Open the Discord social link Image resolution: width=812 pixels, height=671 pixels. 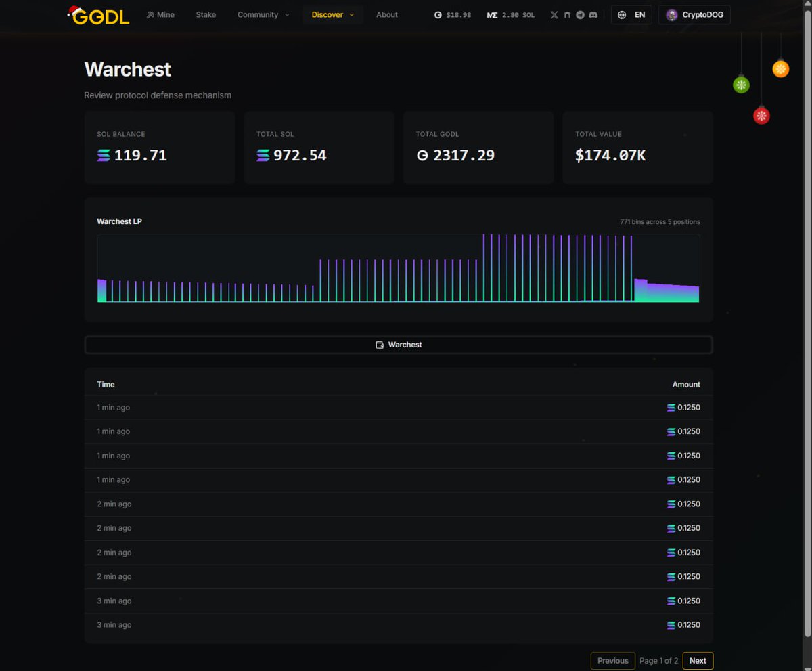click(x=593, y=15)
